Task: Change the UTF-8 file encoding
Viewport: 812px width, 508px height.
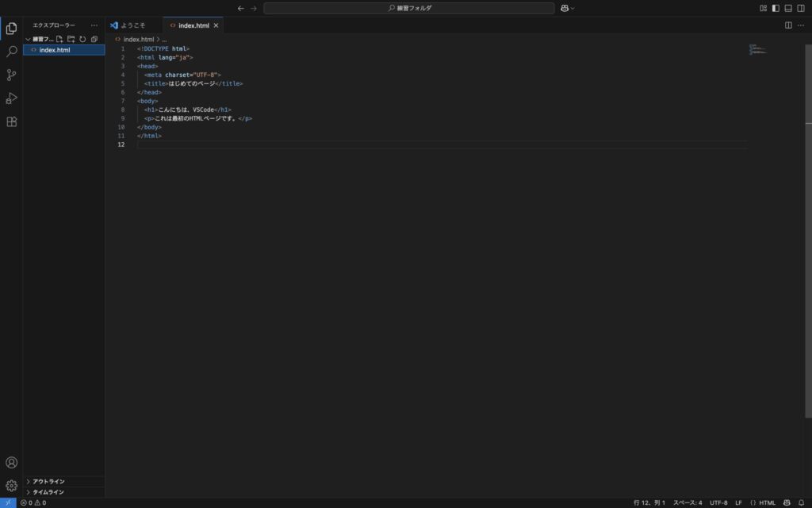Action: pyautogui.click(x=718, y=502)
